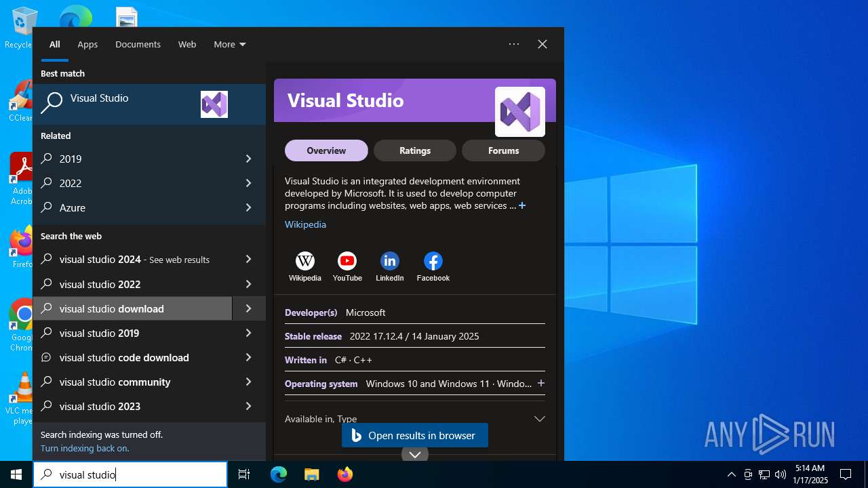Select visual studio 2019 web suggestion
The width and height of the screenshot is (868, 488).
click(x=133, y=333)
